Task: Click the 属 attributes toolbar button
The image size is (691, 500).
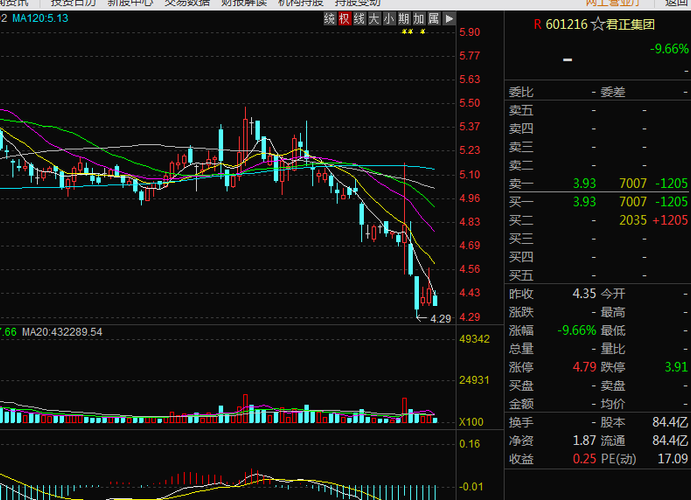Action: [x=434, y=19]
